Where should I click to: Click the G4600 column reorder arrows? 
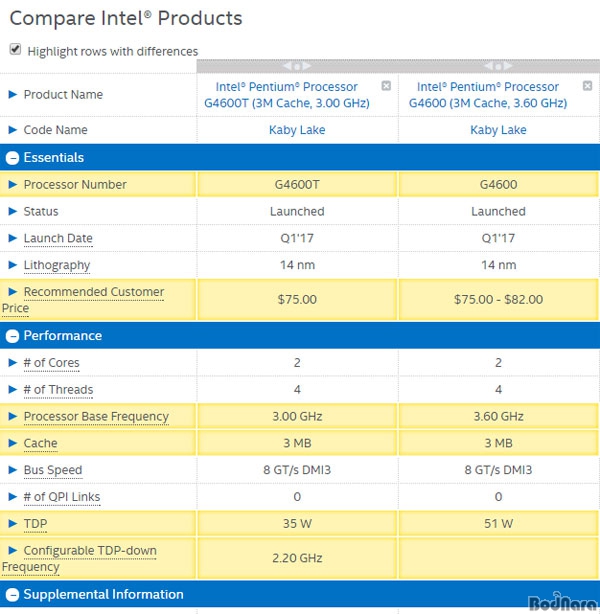point(498,66)
